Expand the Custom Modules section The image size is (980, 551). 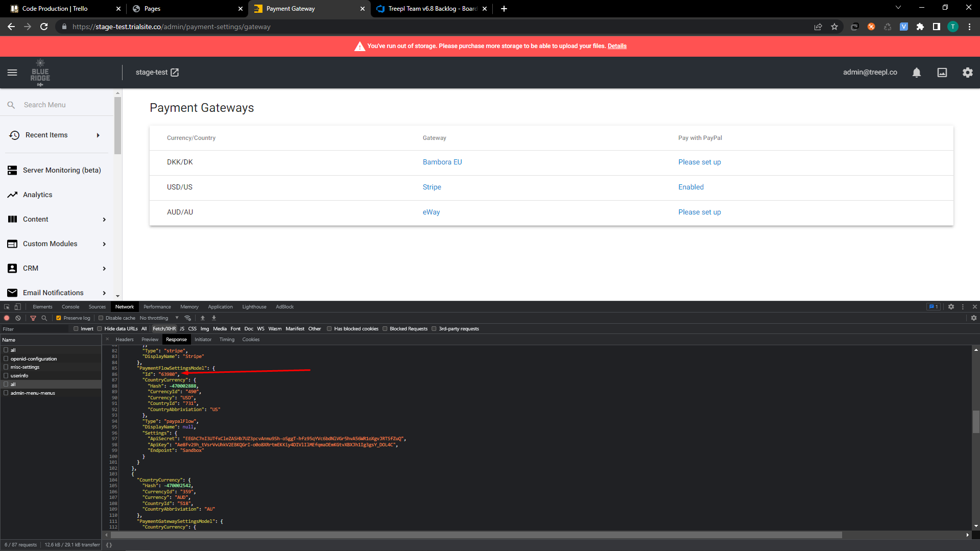pos(104,244)
